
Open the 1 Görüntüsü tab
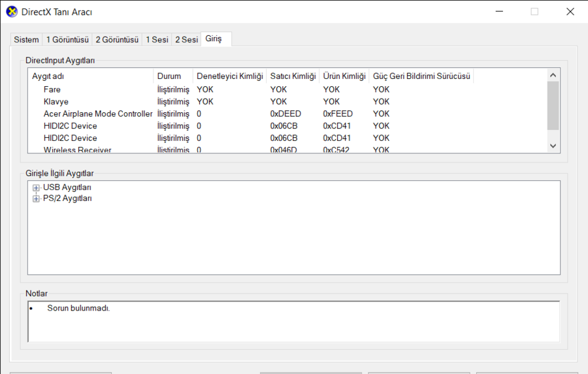[67, 40]
